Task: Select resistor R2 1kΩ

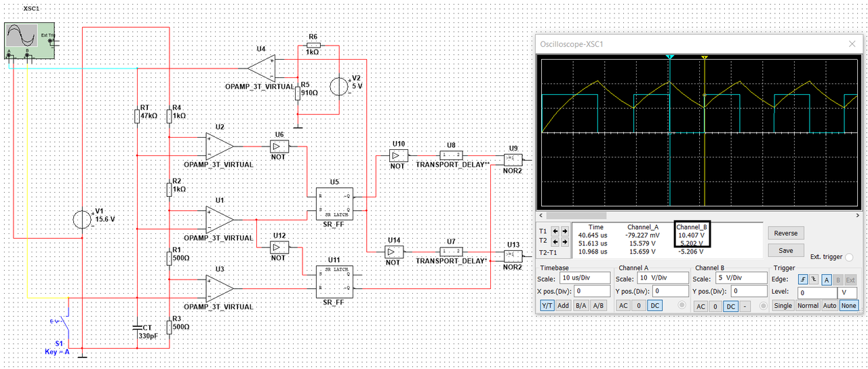Action: pos(169,190)
